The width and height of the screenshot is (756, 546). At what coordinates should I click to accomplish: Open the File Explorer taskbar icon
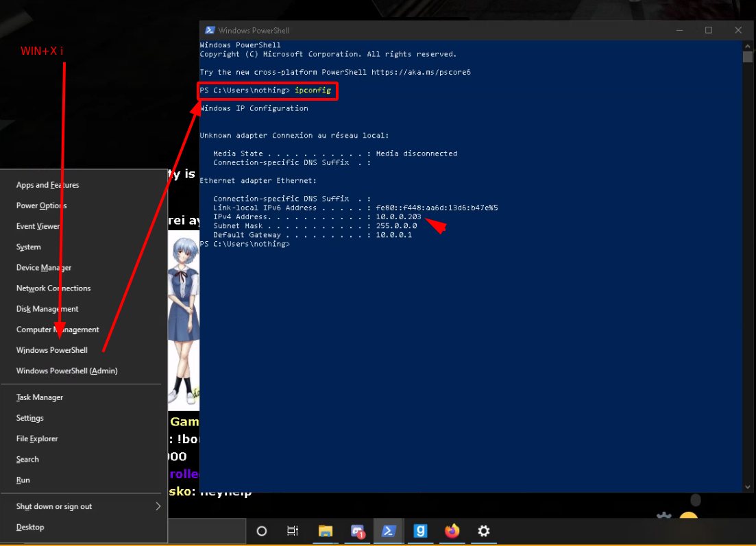(326, 531)
